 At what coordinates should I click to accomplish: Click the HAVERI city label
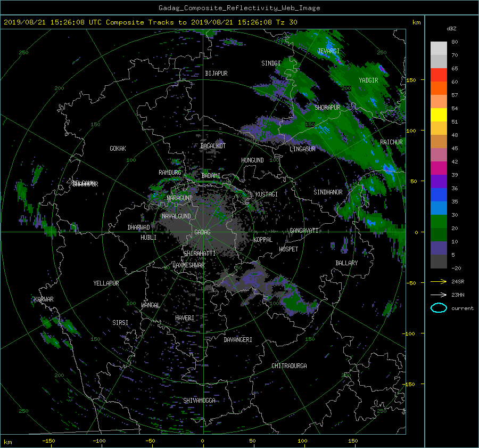point(185,318)
